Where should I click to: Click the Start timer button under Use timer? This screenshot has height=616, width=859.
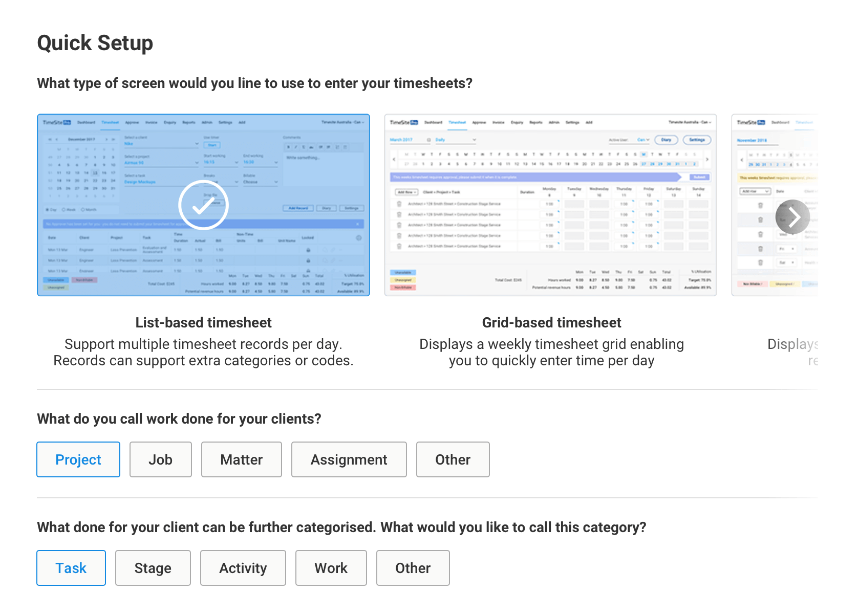pos(212,145)
